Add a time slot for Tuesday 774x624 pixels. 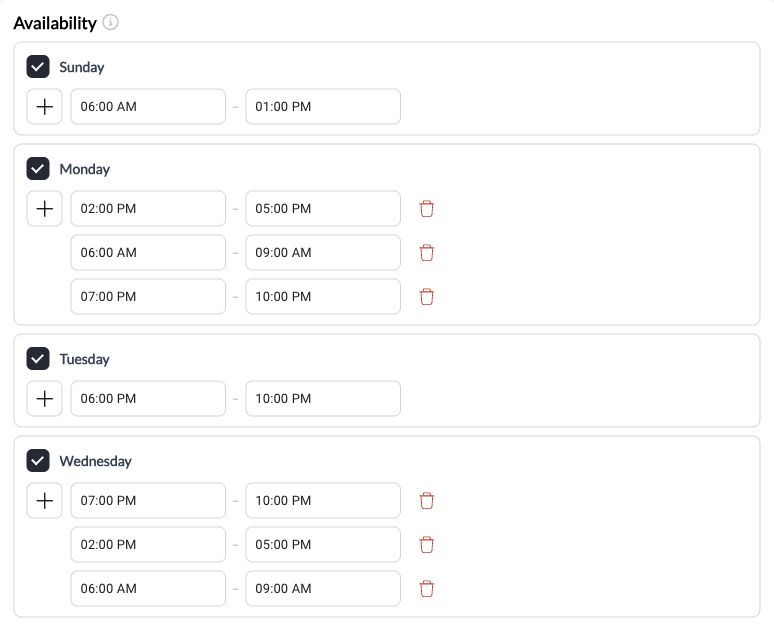(44, 398)
